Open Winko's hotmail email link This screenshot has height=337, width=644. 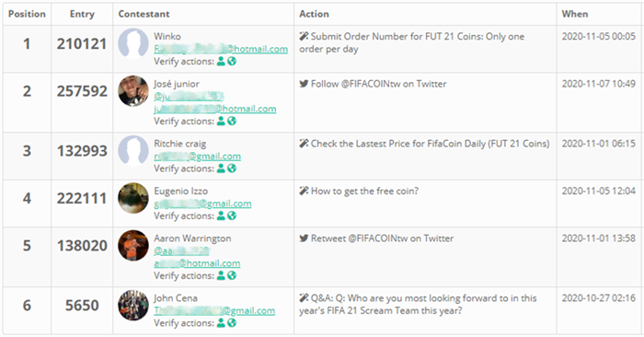[221, 49]
